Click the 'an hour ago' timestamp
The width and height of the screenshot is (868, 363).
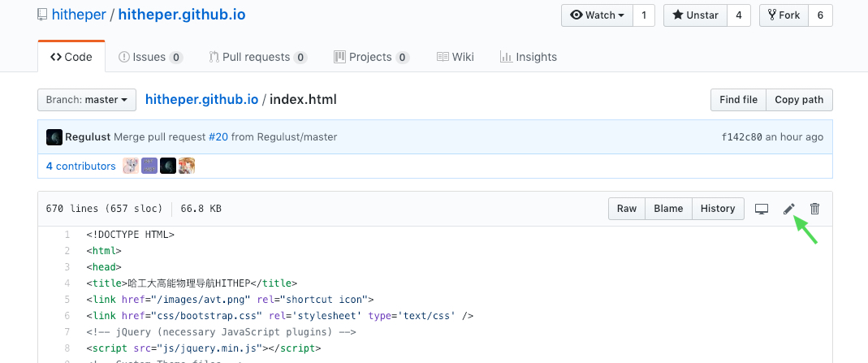[794, 137]
